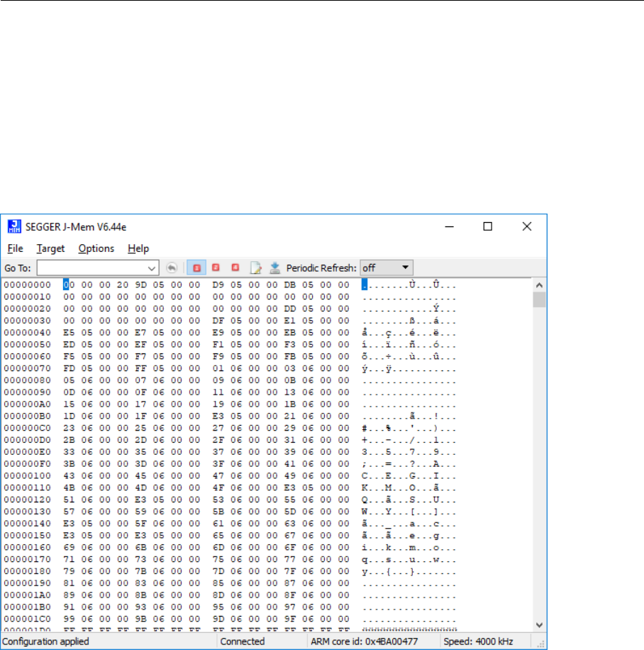Image resolution: width=644 pixels, height=650 pixels.
Task: Click the vertical scrollbar thumb
Action: click(540, 299)
